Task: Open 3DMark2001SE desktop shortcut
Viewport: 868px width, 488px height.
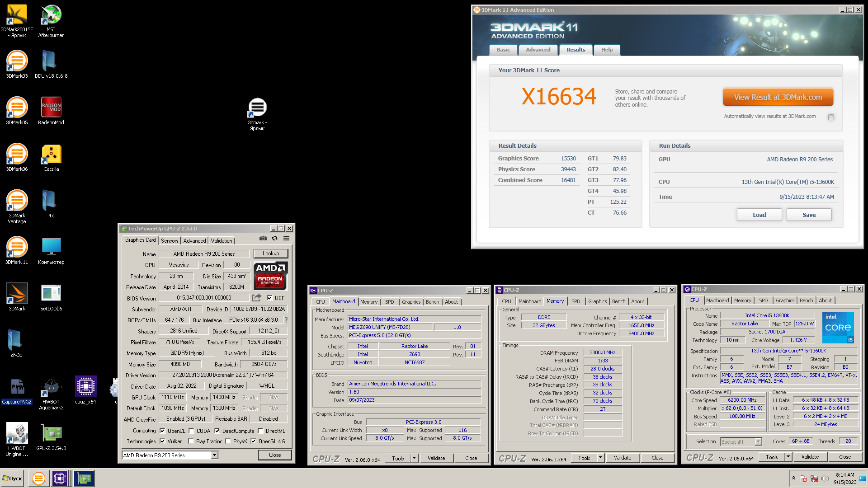Action: point(17,21)
